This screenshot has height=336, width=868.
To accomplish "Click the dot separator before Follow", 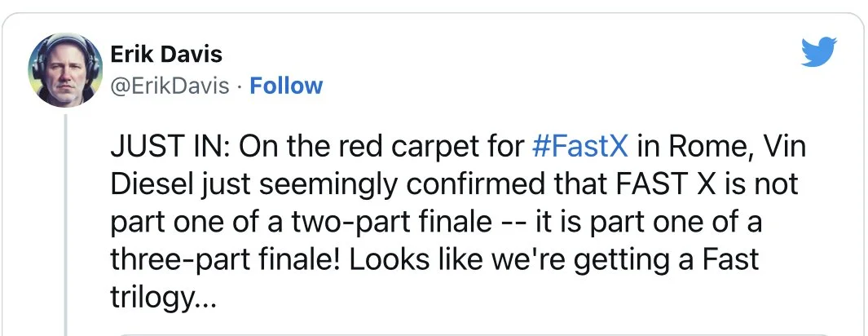I will click(240, 86).
